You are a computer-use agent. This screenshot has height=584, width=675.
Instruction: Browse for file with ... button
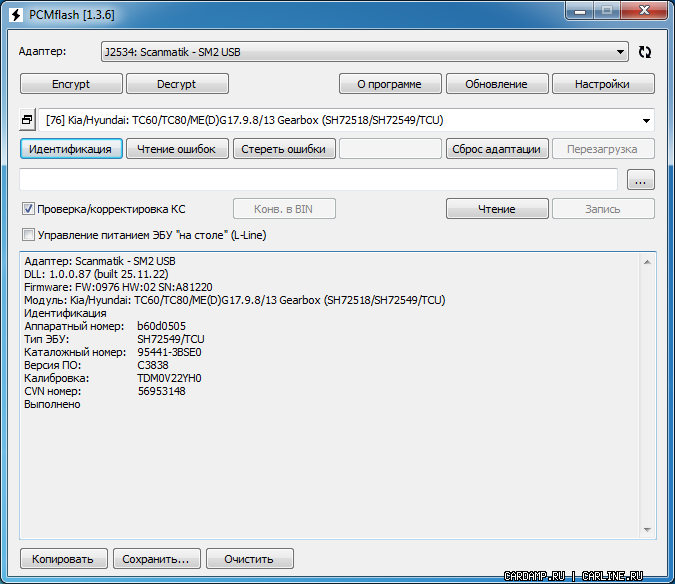(641, 179)
